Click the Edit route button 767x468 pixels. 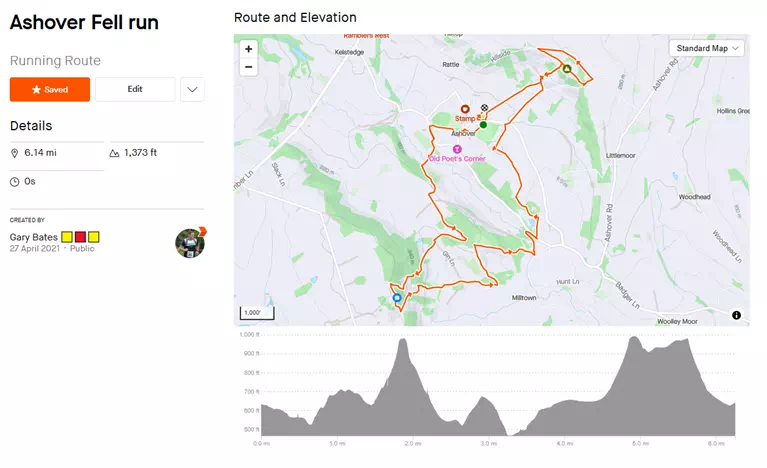coord(135,89)
